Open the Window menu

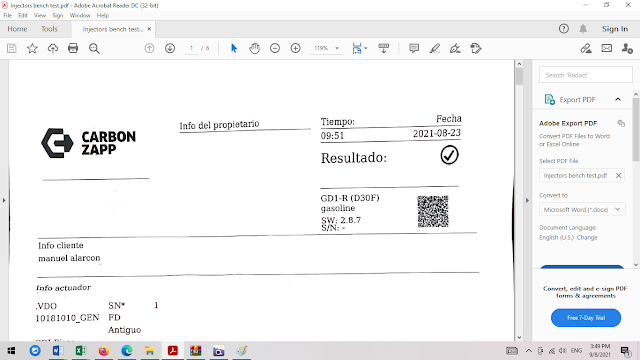80,15
